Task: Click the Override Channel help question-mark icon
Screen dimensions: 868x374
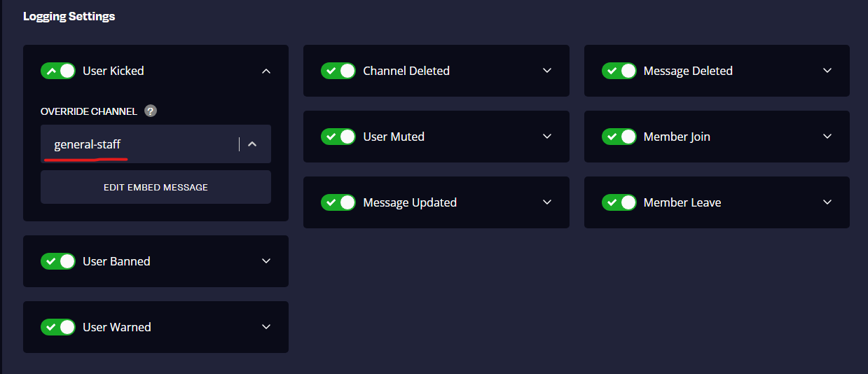Action: tap(150, 111)
